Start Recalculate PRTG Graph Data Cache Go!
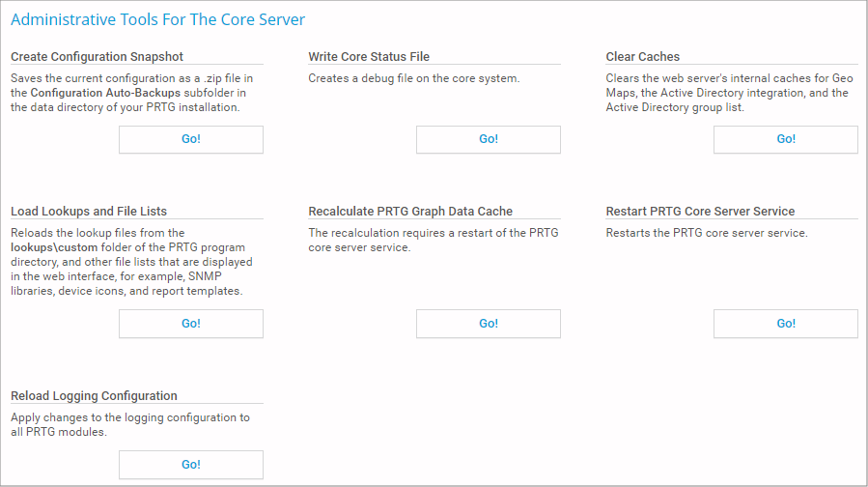 point(489,324)
